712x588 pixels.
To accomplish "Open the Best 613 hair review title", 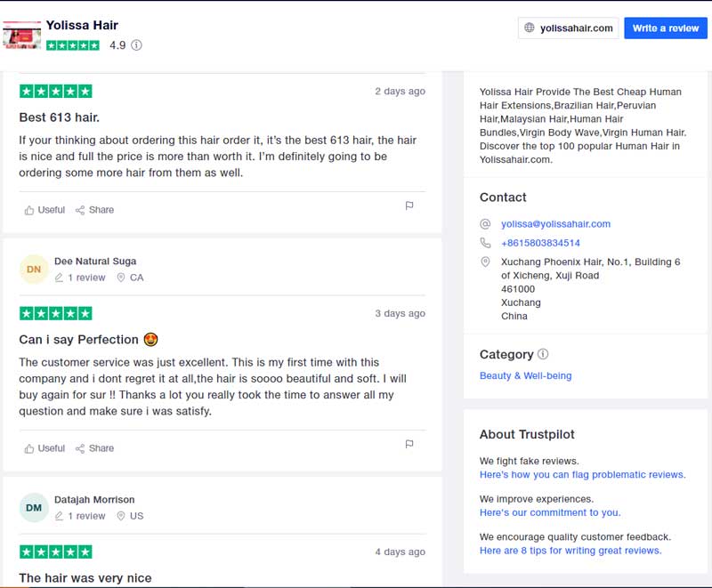I will click(x=59, y=117).
